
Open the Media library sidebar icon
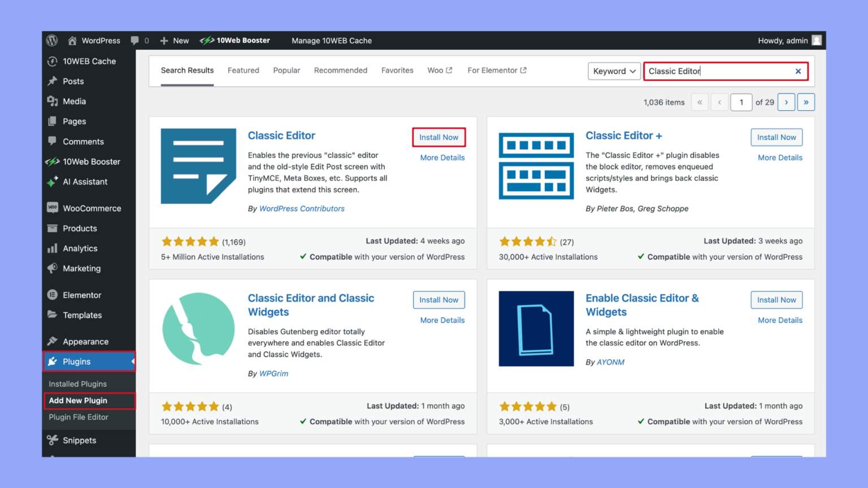coord(53,101)
